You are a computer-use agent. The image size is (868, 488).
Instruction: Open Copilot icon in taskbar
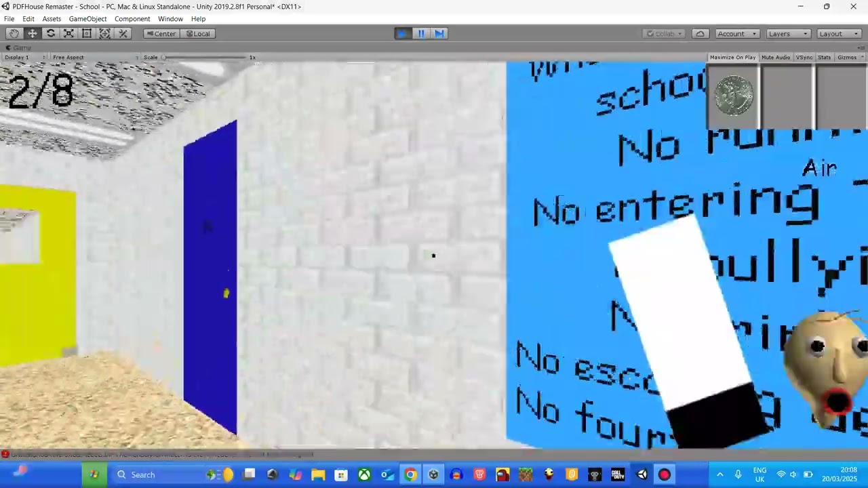click(x=295, y=474)
